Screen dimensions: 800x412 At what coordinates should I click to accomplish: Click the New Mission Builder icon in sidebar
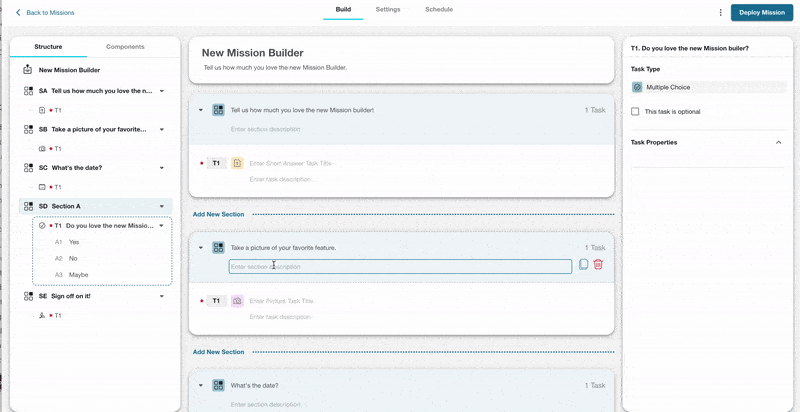[x=28, y=70]
